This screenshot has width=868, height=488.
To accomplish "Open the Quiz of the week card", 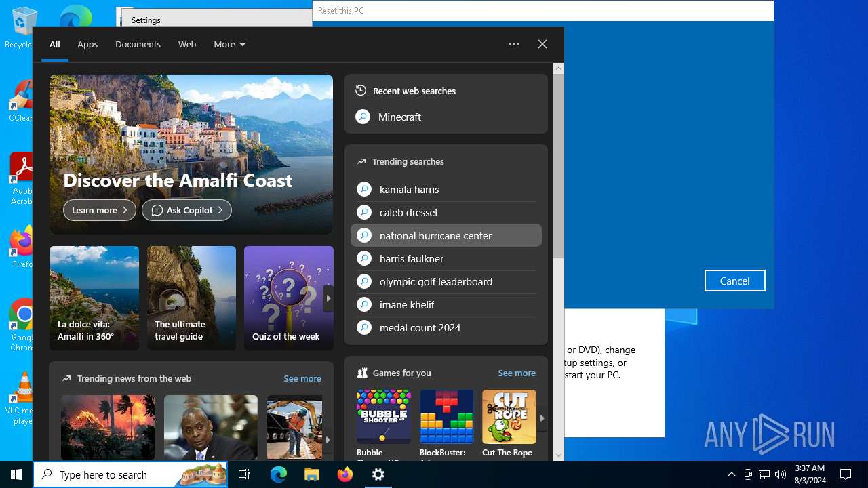I will [289, 298].
